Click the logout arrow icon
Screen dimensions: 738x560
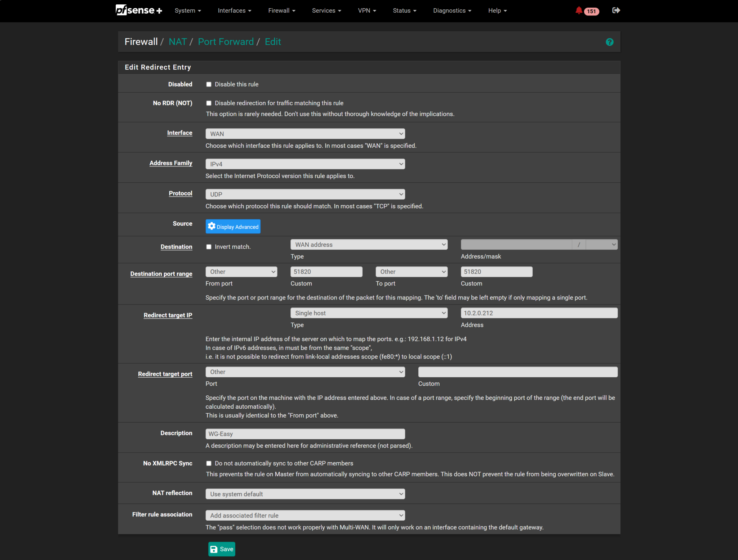(x=616, y=10)
